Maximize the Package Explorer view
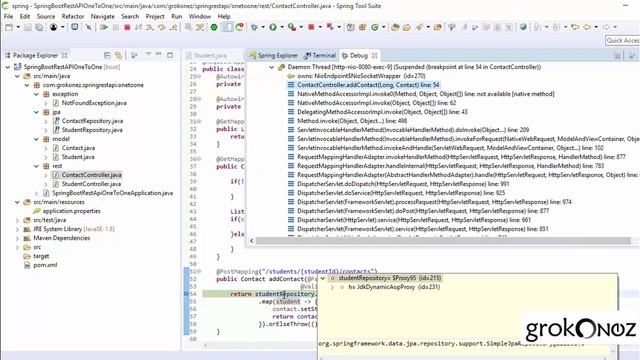640x360 pixels. [170, 55]
